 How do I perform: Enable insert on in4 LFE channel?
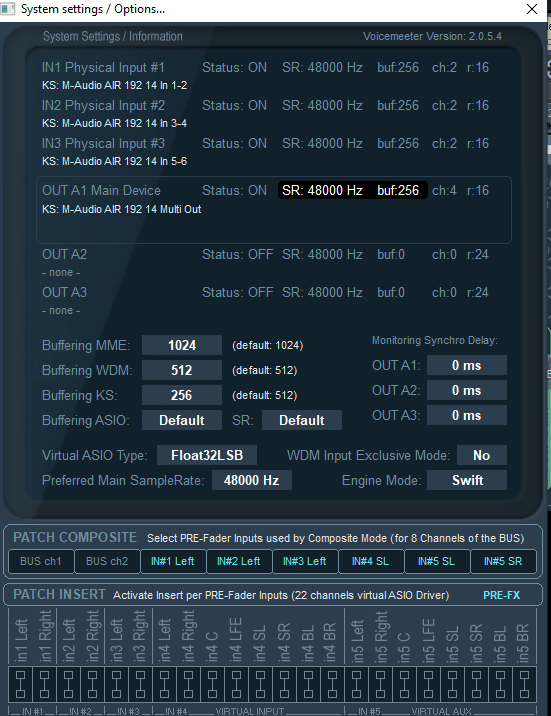point(236,684)
